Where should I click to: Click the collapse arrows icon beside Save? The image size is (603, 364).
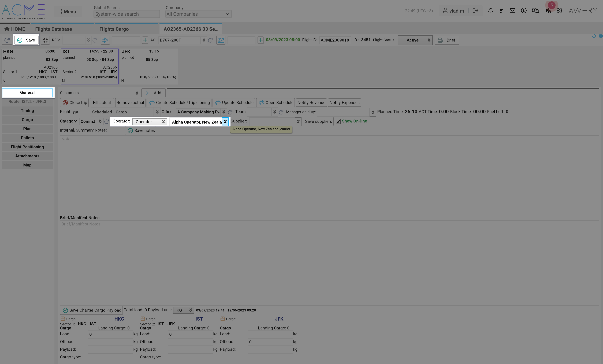(45, 40)
